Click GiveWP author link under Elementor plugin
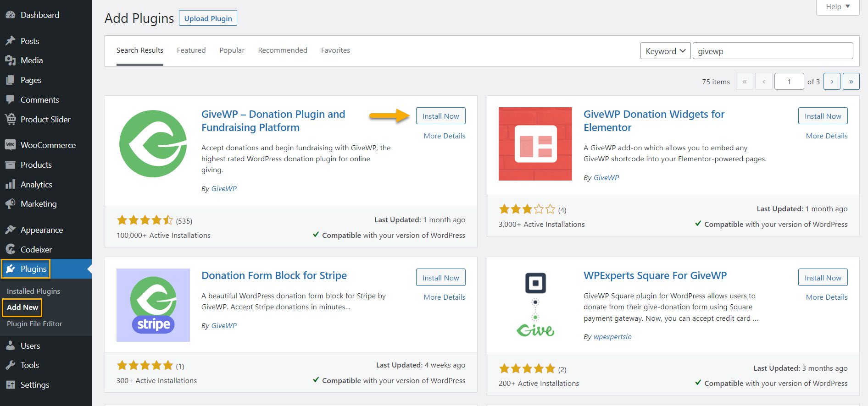Image resolution: width=868 pixels, height=406 pixels. (x=606, y=178)
